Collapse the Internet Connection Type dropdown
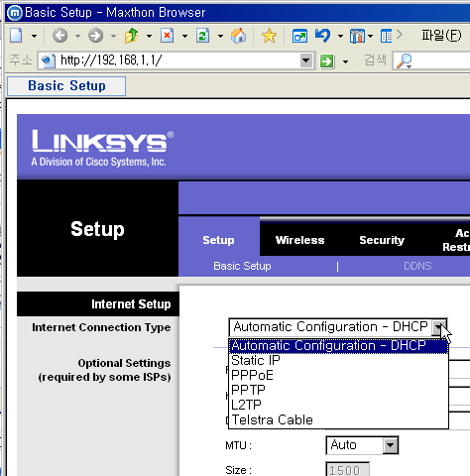The image size is (470, 476). 439,327
